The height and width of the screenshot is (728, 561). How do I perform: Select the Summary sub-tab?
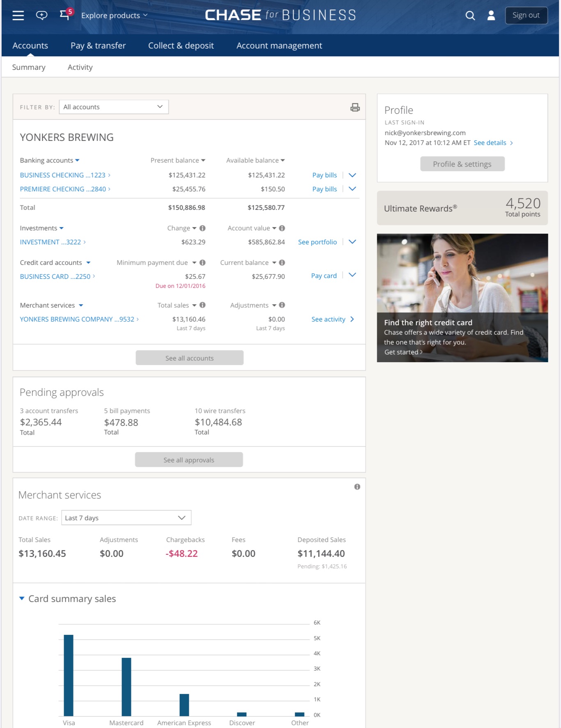tap(29, 67)
